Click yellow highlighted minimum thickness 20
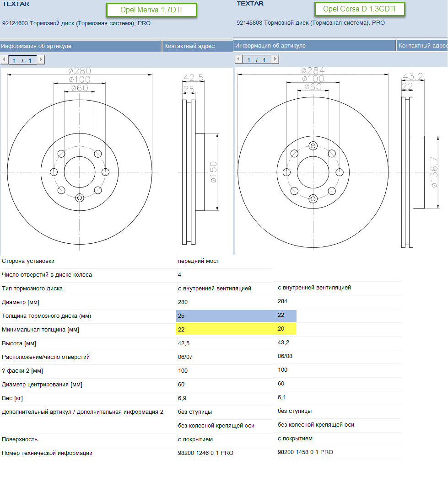 [x=281, y=329]
